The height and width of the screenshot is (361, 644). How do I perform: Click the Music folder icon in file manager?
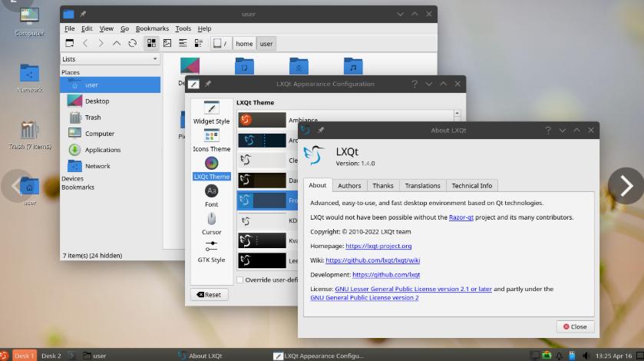point(353,66)
